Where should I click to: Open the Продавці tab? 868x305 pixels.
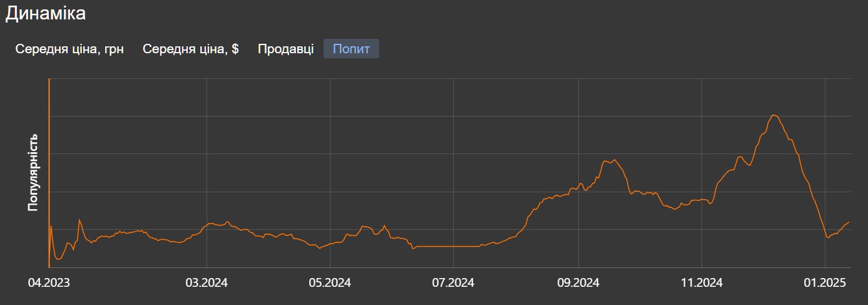pos(285,49)
